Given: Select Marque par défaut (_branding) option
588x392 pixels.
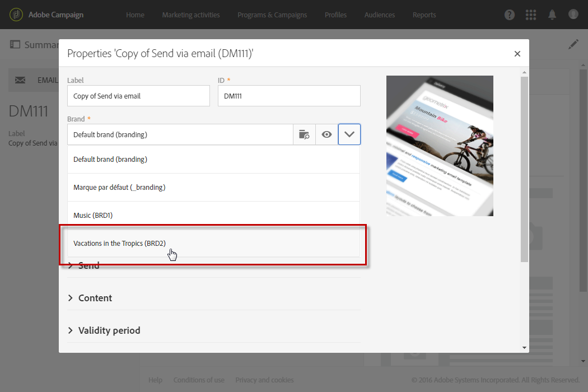Looking at the screenshot, I should pyautogui.click(x=213, y=187).
